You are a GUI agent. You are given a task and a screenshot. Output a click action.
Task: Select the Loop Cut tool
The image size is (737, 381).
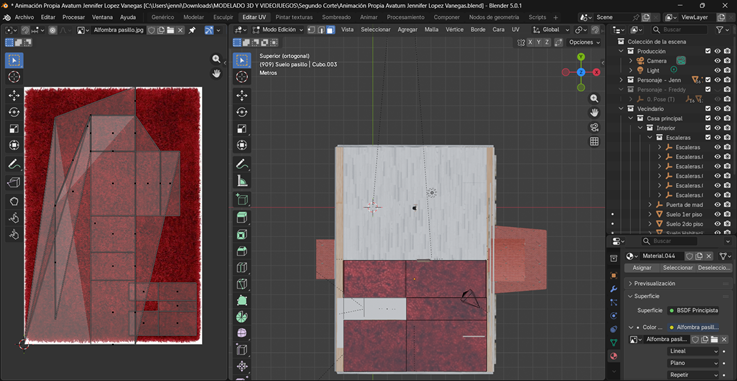pos(242,267)
